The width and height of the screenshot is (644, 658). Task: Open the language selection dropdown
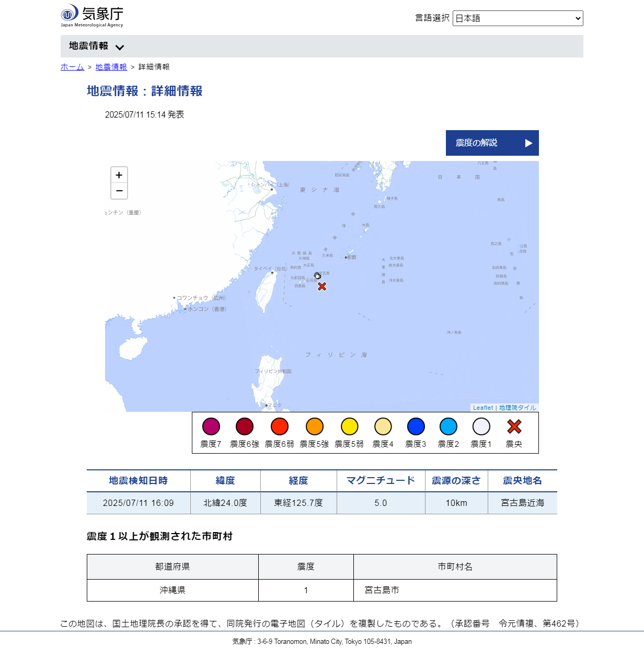coord(518,18)
